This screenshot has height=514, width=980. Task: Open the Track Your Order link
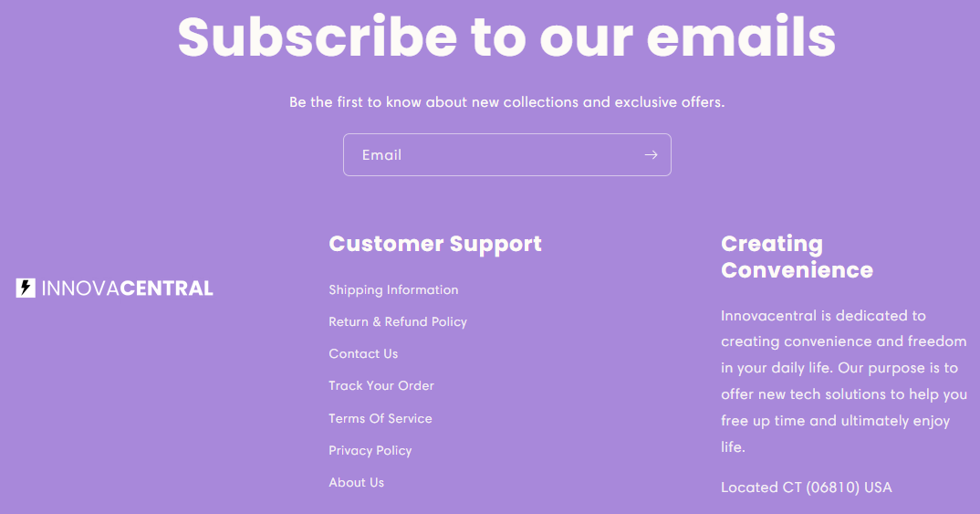381,385
